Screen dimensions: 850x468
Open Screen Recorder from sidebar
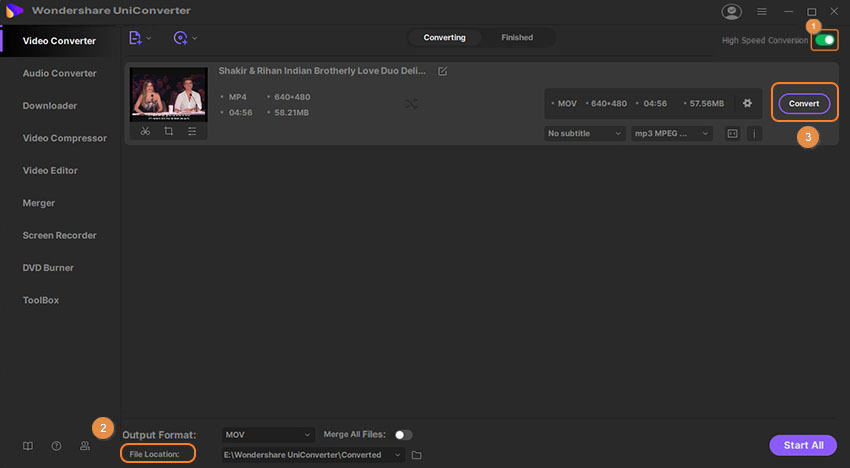click(60, 235)
